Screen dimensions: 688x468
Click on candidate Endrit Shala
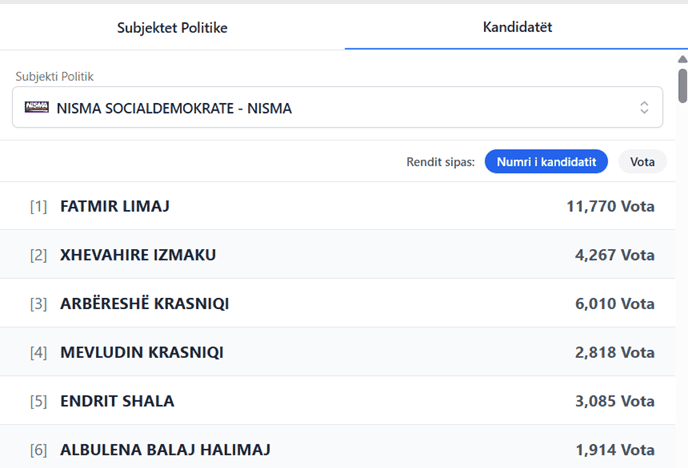(x=117, y=401)
